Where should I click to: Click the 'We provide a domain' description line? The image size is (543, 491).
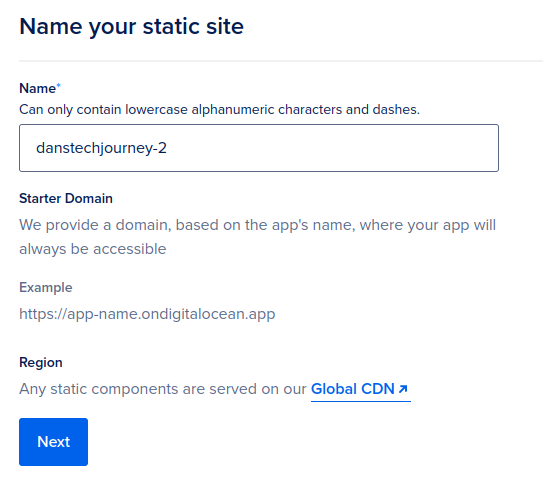258,225
